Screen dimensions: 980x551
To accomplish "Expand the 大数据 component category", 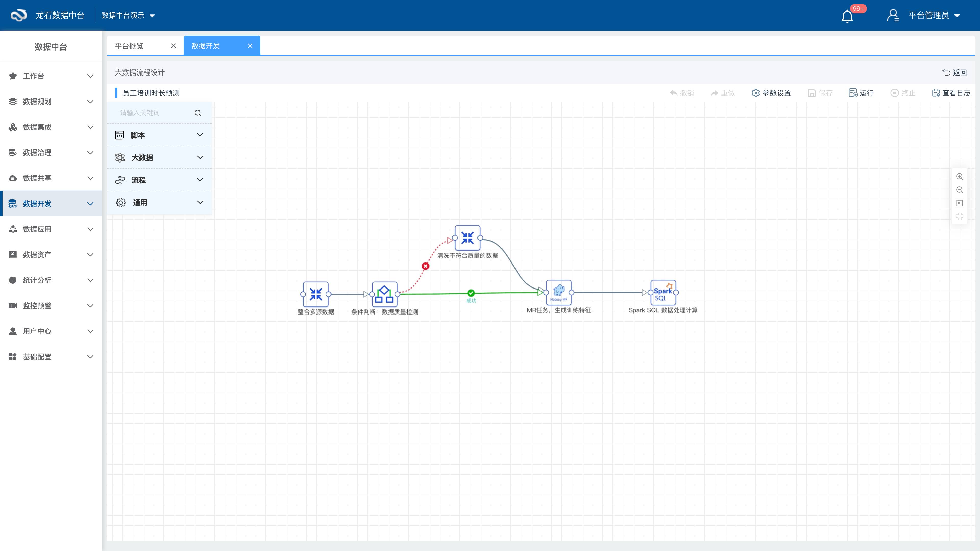I will pos(160,157).
